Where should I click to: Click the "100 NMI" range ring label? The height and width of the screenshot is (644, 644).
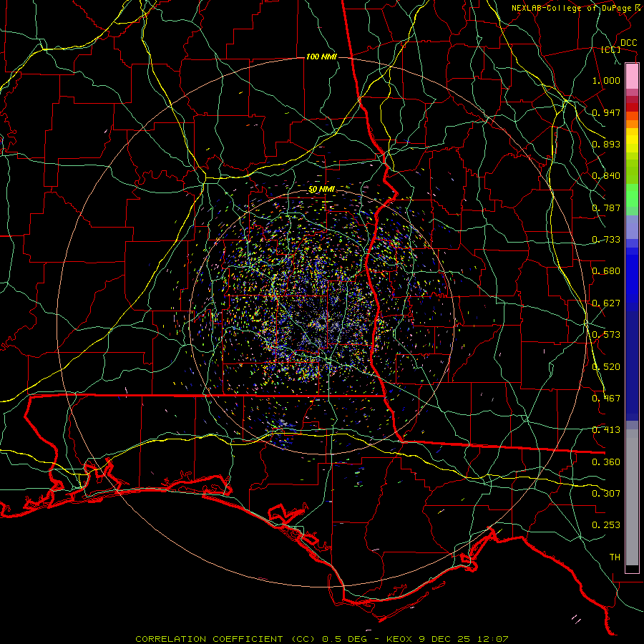[321, 57]
